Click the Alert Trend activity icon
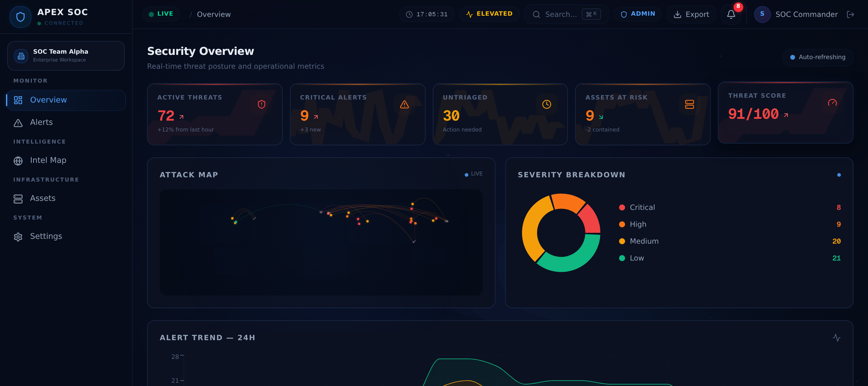 coord(837,338)
